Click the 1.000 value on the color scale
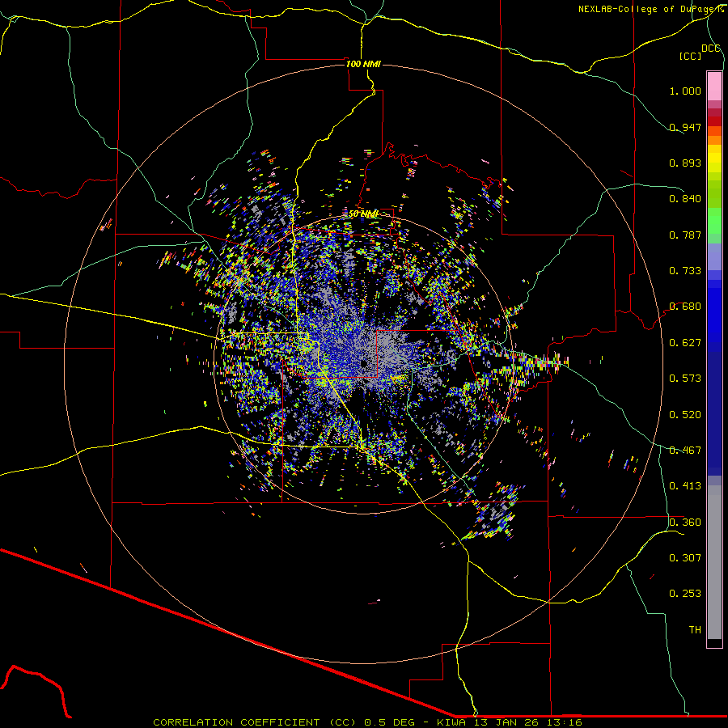Image resolution: width=728 pixels, height=728 pixels. (685, 91)
